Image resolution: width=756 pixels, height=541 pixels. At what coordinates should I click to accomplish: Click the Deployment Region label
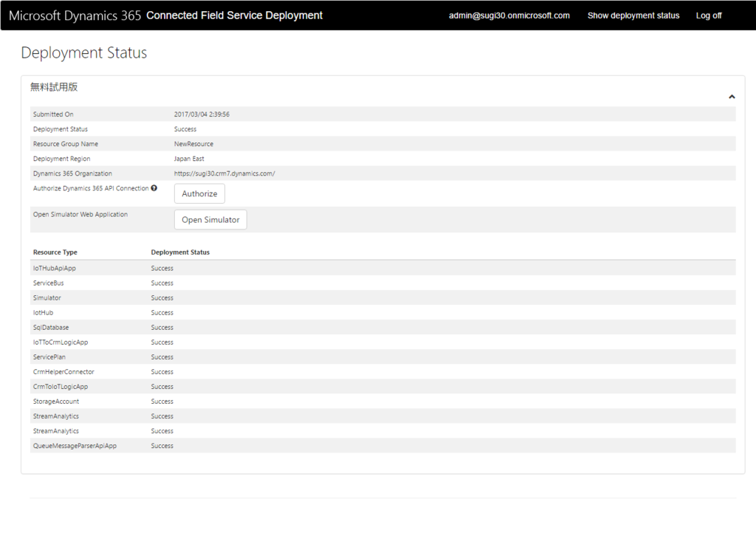pos(62,159)
